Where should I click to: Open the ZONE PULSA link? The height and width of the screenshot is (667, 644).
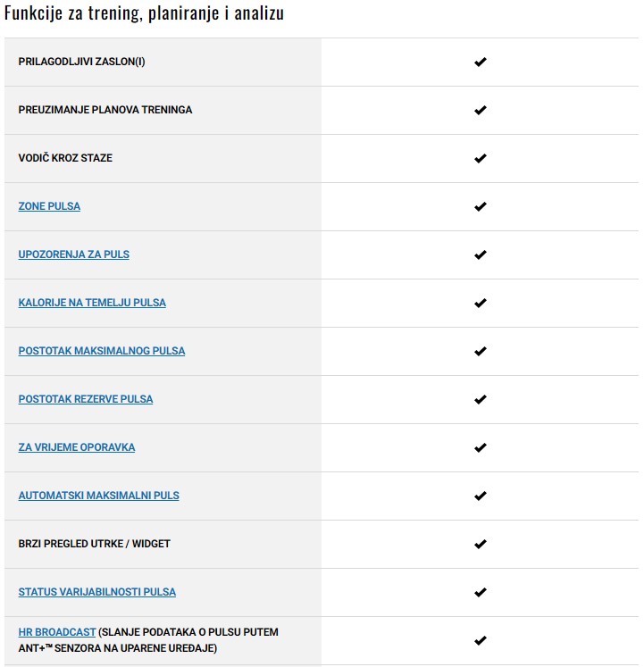coord(49,206)
